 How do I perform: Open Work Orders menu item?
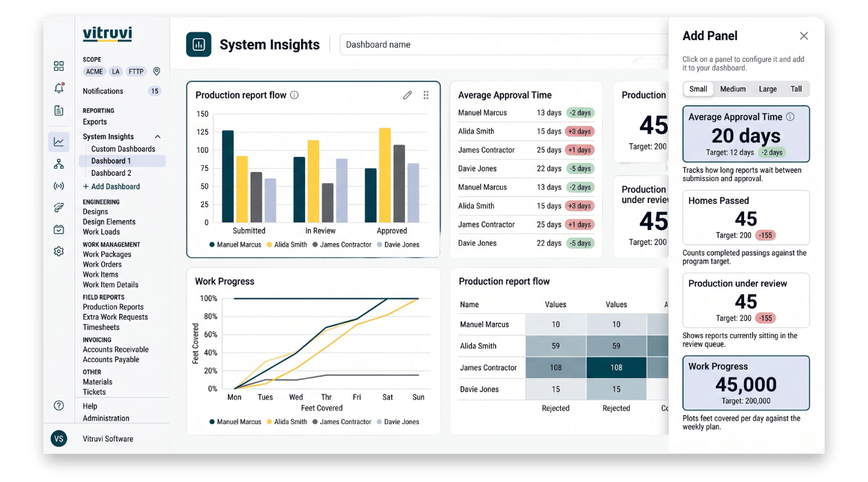click(x=102, y=264)
